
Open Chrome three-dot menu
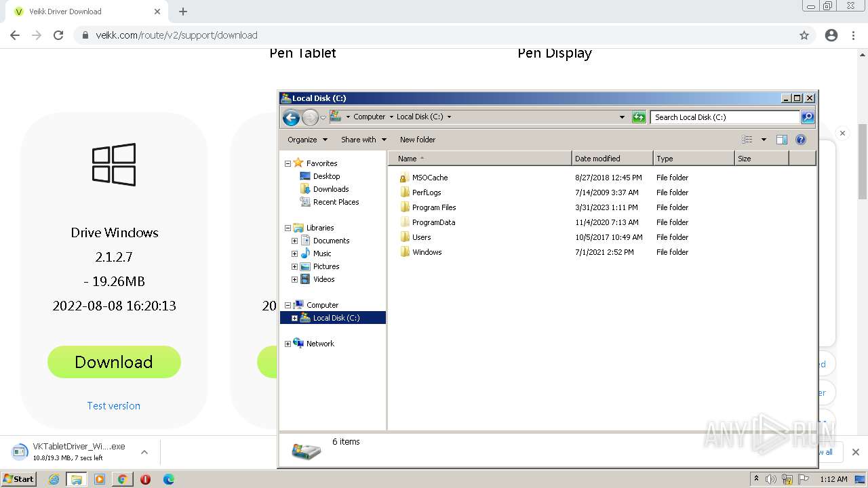pos(853,35)
